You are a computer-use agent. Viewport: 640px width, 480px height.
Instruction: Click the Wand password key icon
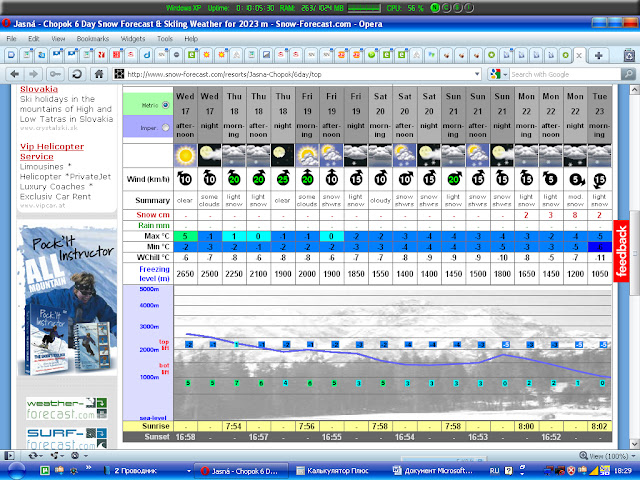coord(57,74)
